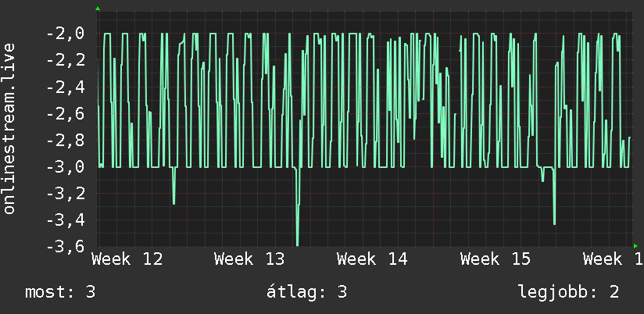This screenshot has height=314, width=644.
Task: Click the '-2,2' y-axis label
Action: coord(65,60)
